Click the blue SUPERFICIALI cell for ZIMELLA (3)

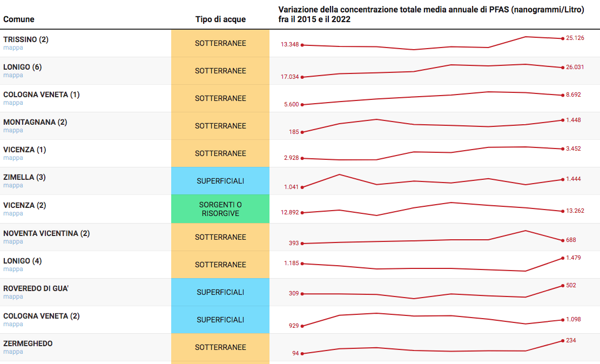coord(220,181)
